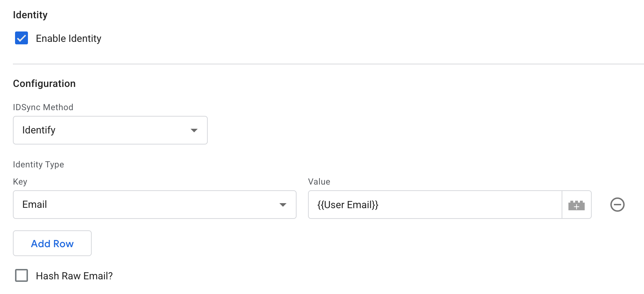Enable the Hash Raw Email option
The image size is (644, 294).
coord(21,275)
